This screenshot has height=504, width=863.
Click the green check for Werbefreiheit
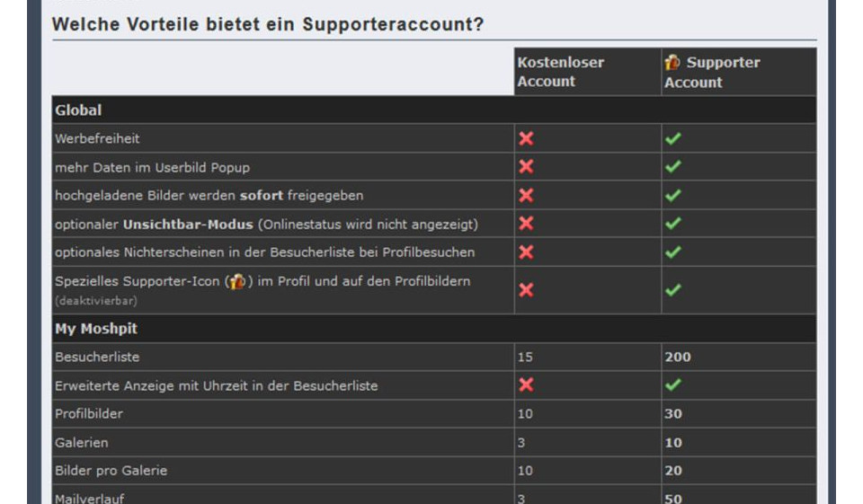[672, 138]
